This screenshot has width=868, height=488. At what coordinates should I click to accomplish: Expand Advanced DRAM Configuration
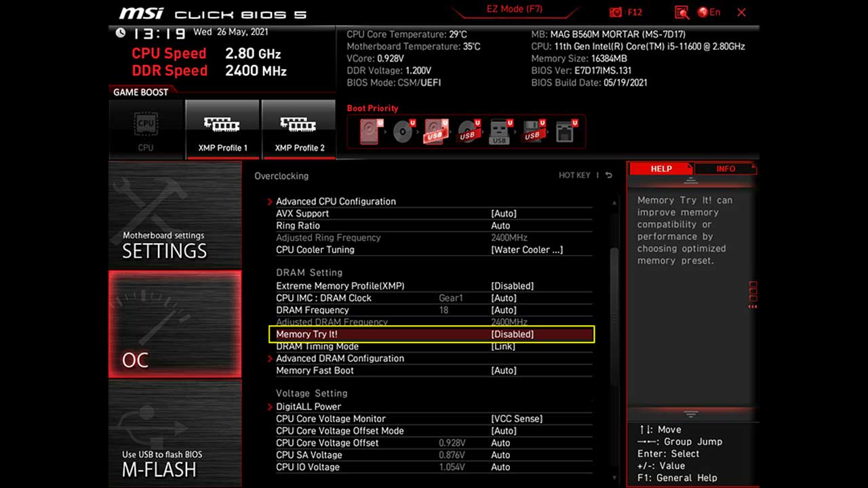click(x=340, y=359)
